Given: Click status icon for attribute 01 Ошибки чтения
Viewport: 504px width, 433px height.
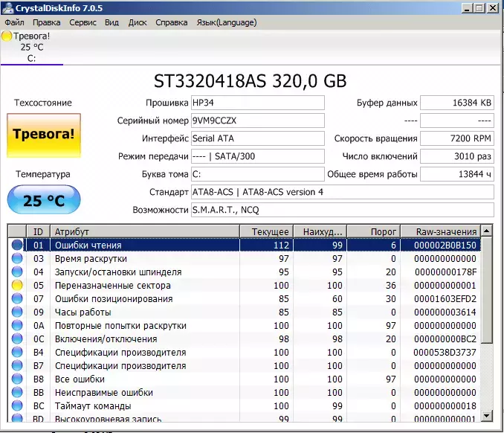Looking at the screenshot, I should pyautogui.click(x=17, y=245).
